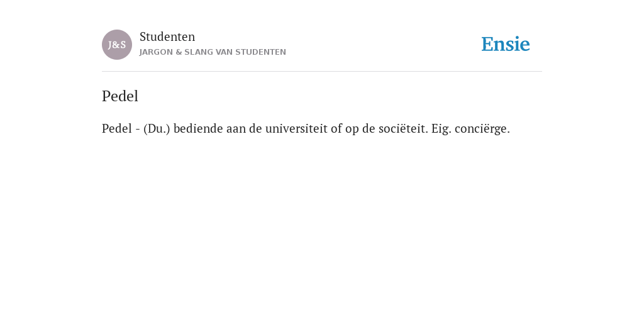Open the Ensie logo link
Viewport: 644px width, 322px height.
coord(506,44)
